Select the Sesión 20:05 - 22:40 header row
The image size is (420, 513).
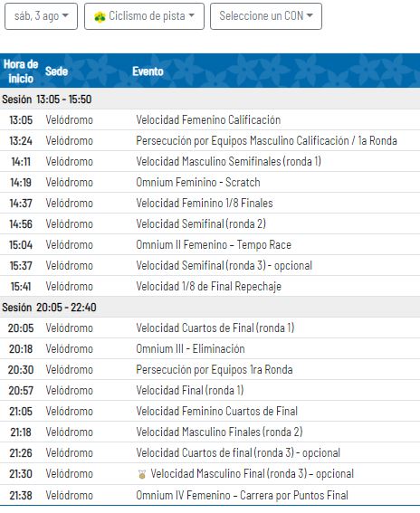(210, 307)
